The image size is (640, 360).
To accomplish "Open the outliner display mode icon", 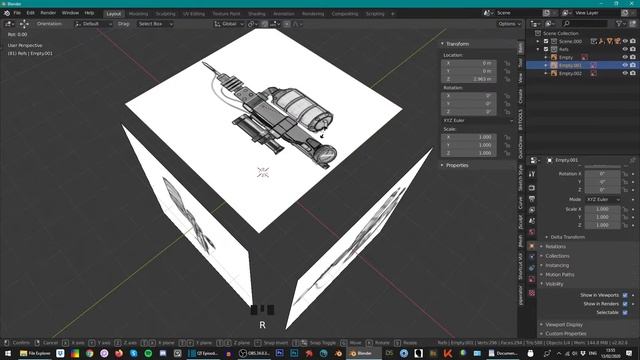I will [x=550, y=24].
